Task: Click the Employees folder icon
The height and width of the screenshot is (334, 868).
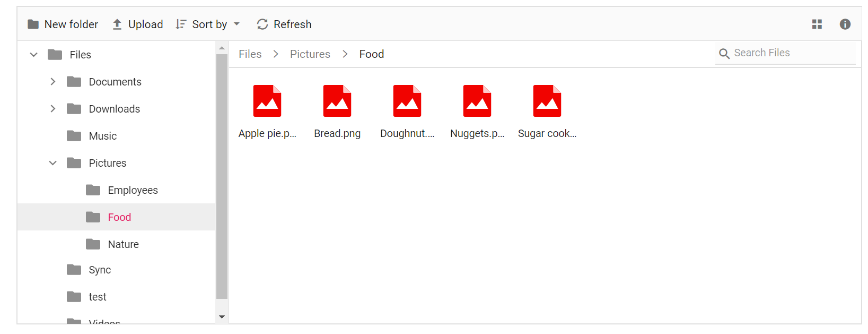Action: (x=93, y=190)
